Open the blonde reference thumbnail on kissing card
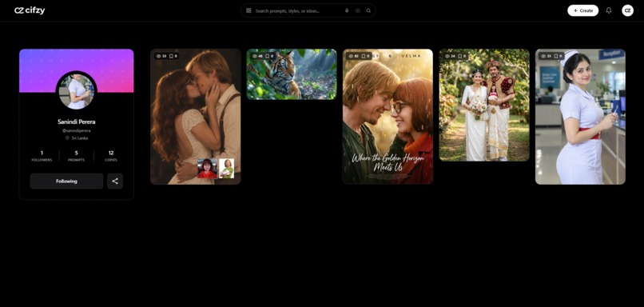Viewport: 644px width, 307px height. click(x=226, y=169)
